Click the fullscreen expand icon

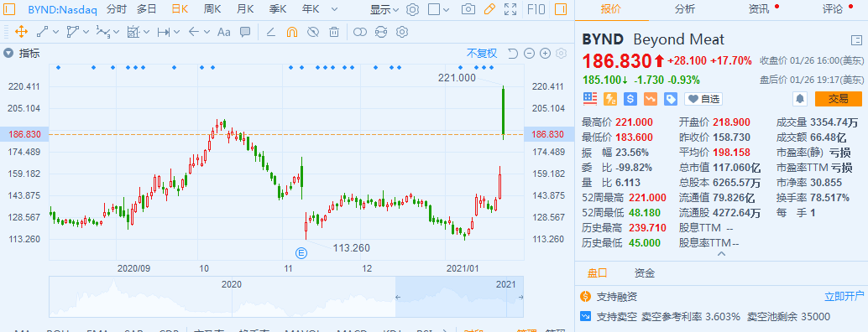pyautogui.click(x=510, y=9)
